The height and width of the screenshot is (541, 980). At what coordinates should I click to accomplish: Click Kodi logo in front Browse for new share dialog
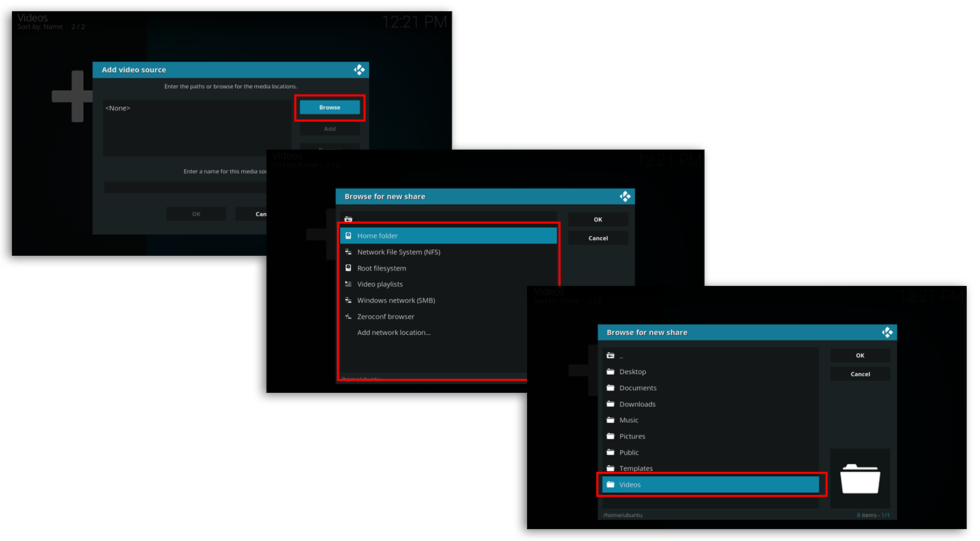point(888,333)
